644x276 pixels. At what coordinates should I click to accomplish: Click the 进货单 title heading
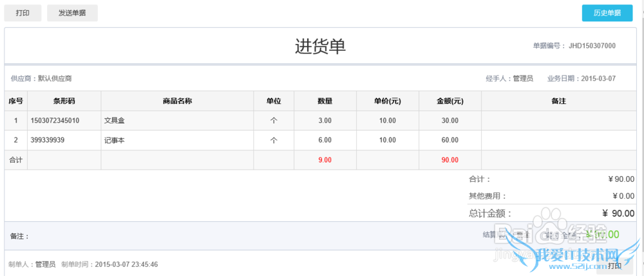click(320, 46)
